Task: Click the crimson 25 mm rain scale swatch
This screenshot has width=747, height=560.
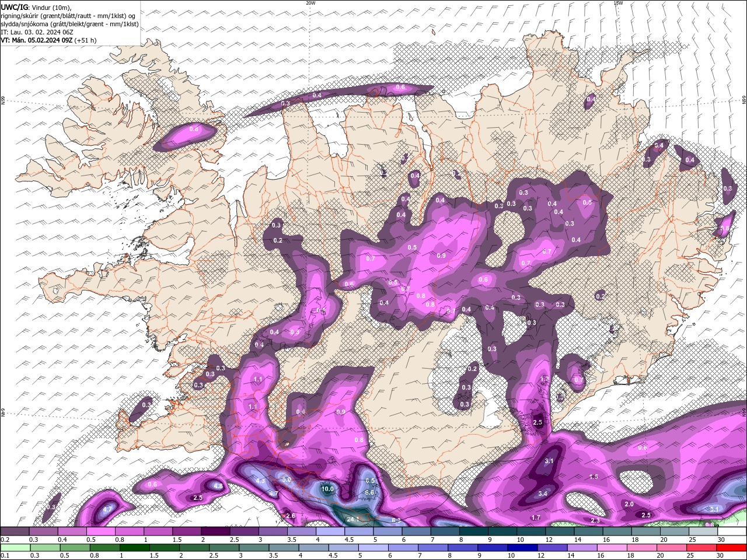Action: (x=701, y=548)
